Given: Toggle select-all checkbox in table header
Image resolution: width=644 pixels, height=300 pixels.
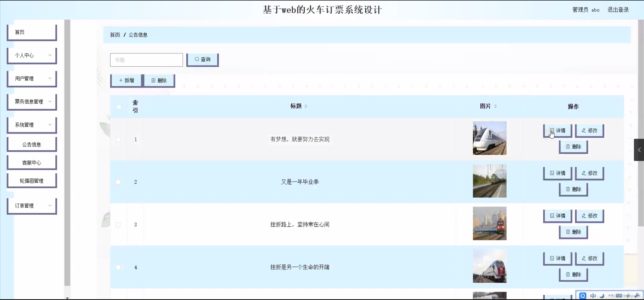Looking at the screenshot, I should pyautogui.click(x=119, y=107).
